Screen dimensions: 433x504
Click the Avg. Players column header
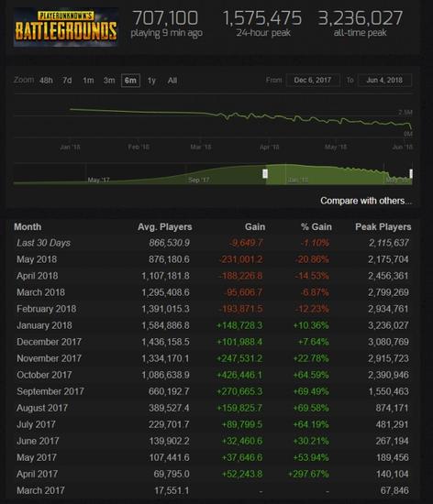point(165,227)
